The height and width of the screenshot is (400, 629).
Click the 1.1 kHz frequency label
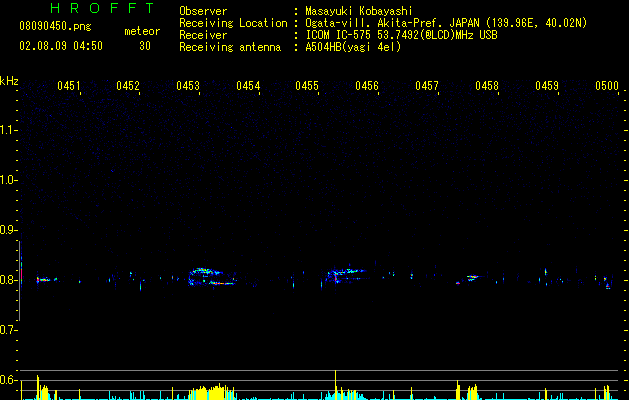tap(8, 130)
